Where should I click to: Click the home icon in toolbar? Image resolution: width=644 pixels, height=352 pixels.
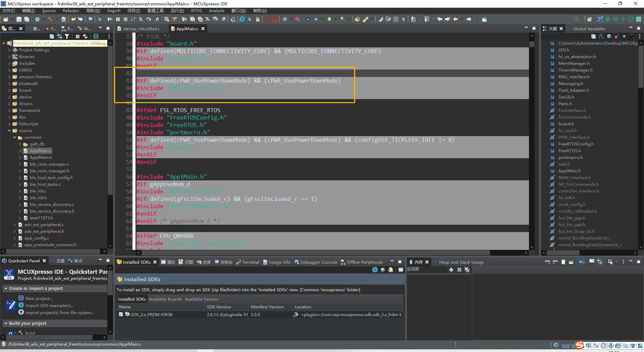coord(258,19)
